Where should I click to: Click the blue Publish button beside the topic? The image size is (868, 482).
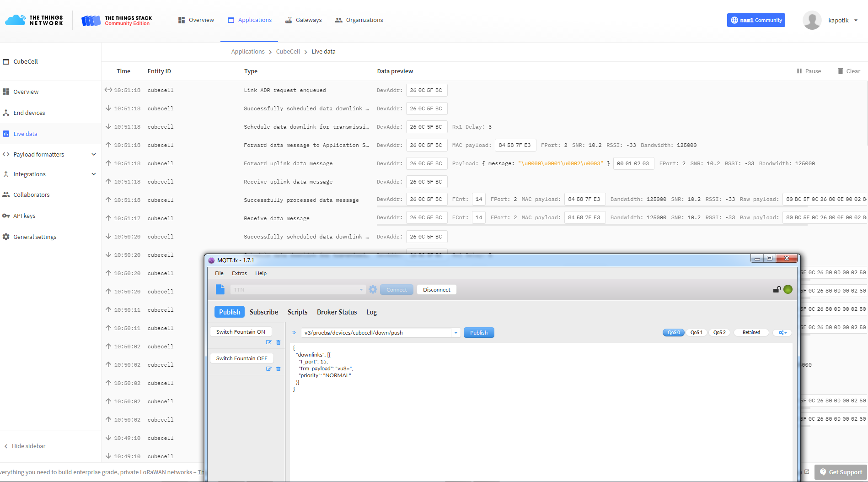pos(479,333)
